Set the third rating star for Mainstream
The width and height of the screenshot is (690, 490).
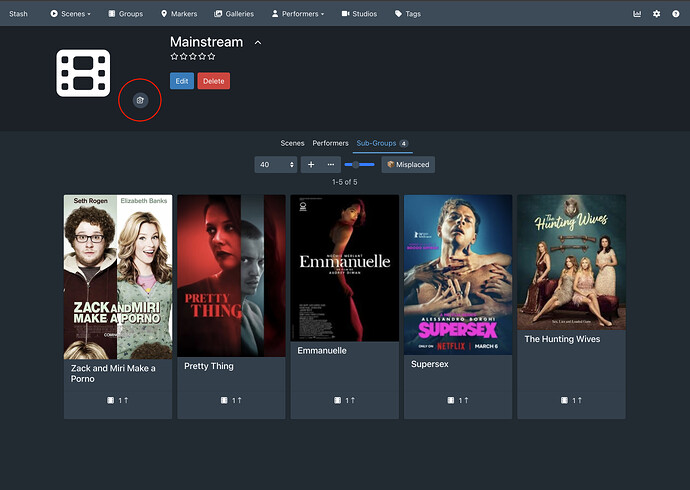[x=193, y=56]
